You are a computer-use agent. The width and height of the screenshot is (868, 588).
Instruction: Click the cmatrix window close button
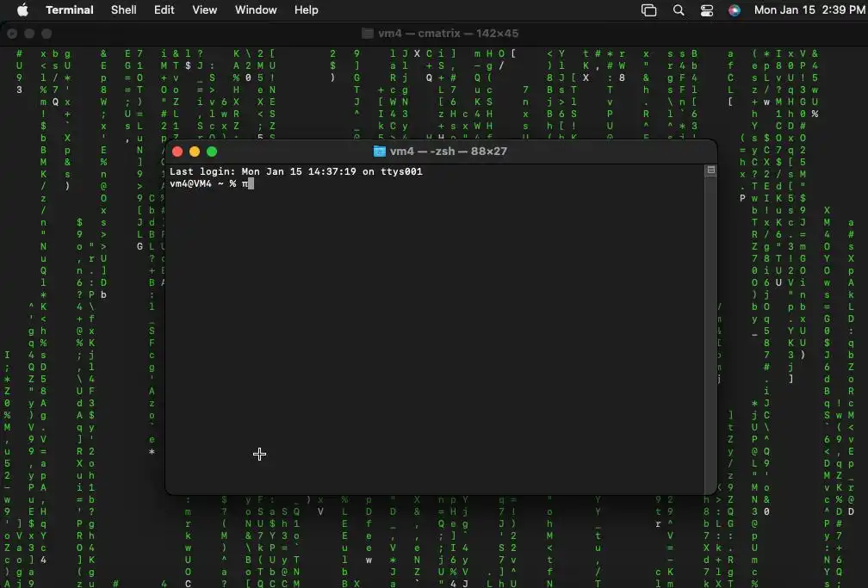[12, 34]
